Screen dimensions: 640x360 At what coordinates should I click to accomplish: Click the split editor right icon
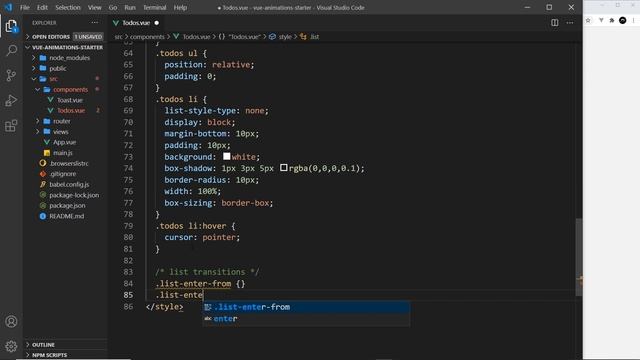point(555,23)
